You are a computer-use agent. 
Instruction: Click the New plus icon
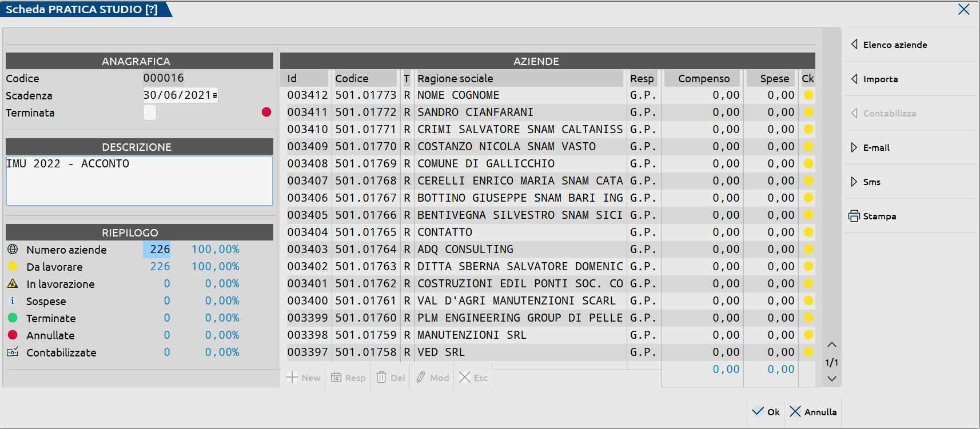292,378
